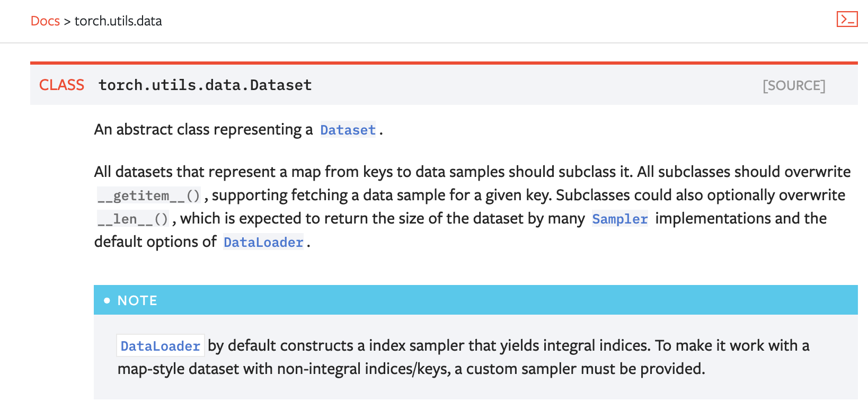Click the sentence "An abstract class representing a"
Image resolution: width=868 pixels, height=419 pixels.
coord(203,129)
